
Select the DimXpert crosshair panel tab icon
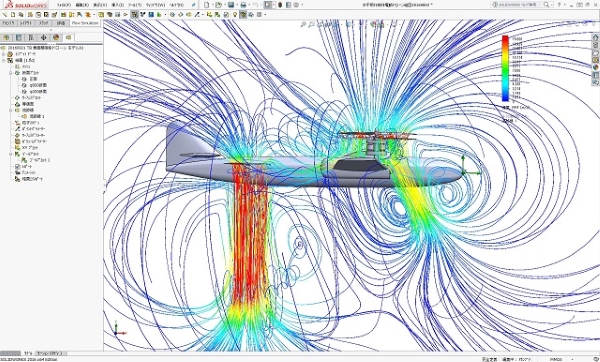(x=43, y=38)
